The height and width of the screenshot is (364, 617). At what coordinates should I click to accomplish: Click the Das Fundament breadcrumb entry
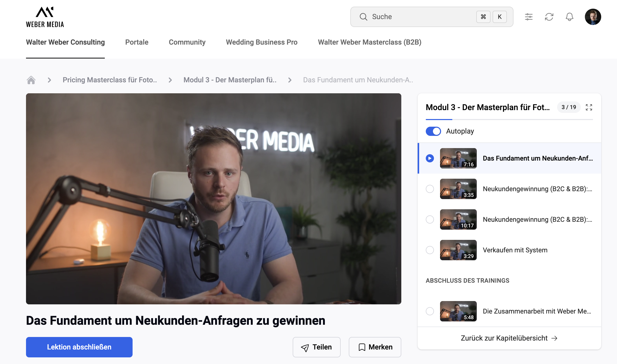[358, 80]
